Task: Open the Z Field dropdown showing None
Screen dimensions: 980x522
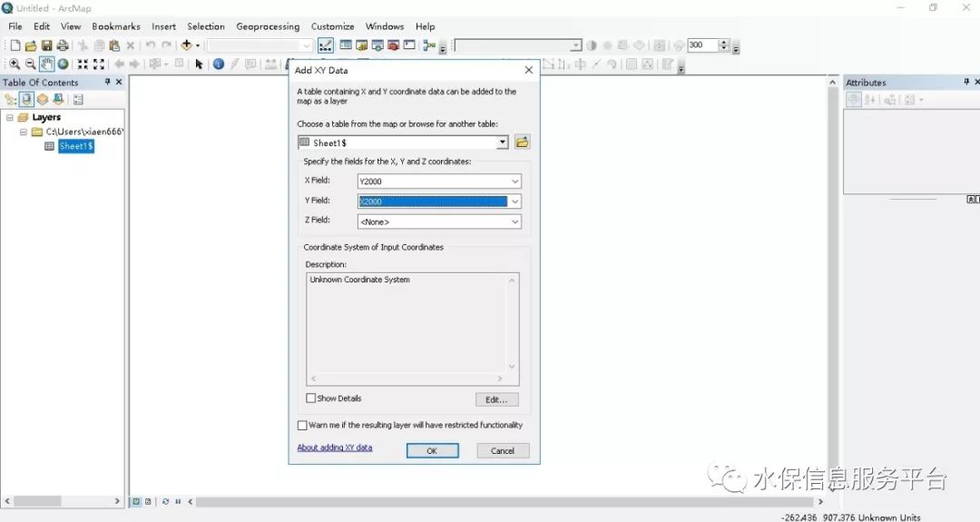Action: click(515, 222)
